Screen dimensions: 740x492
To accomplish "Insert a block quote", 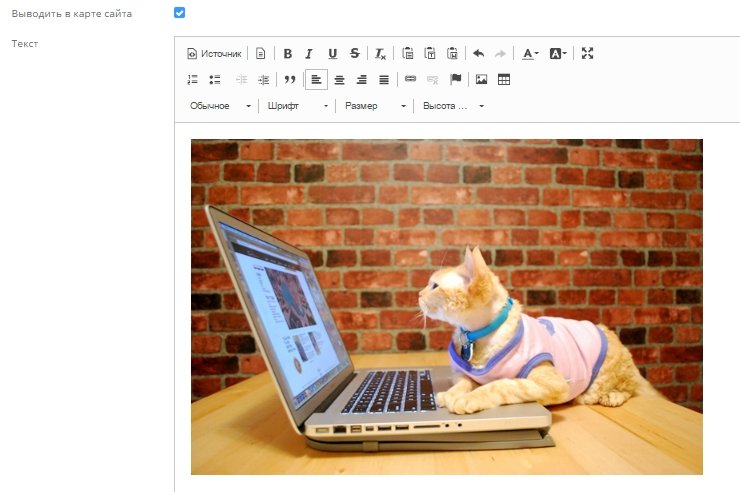I will coord(290,79).
